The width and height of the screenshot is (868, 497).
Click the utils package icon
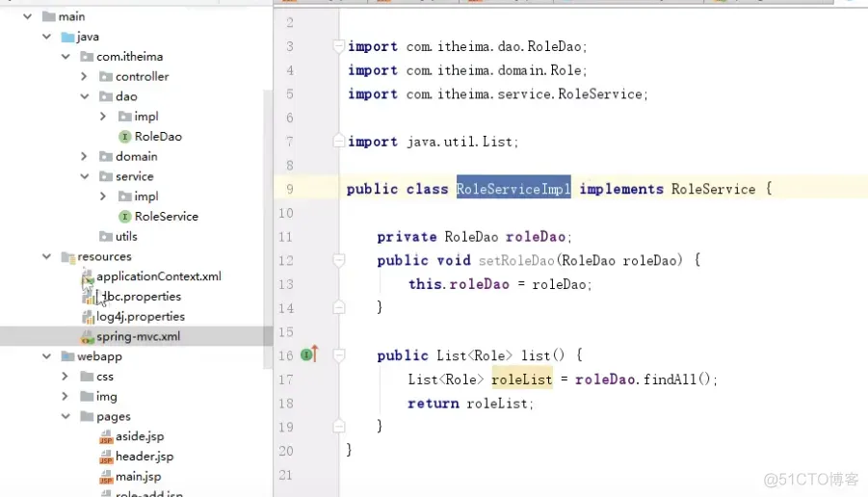point(106,236)
